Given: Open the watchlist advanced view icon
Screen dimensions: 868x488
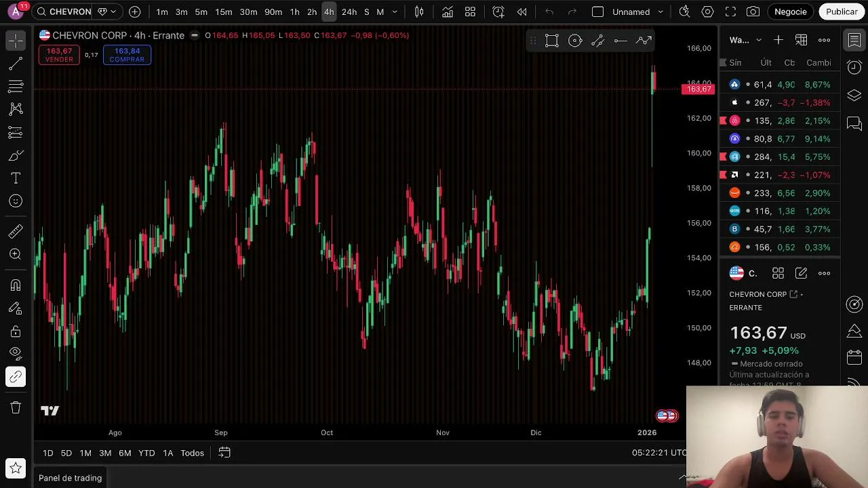Looking at the screenshot, I should click(x=801, y=40).
